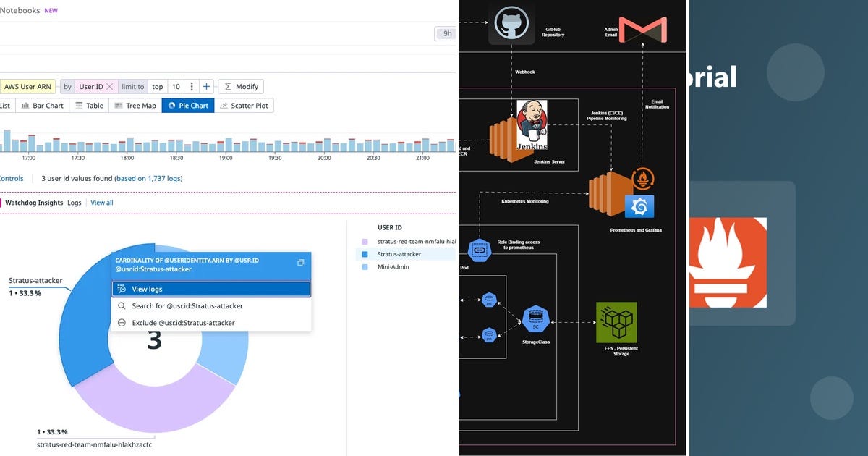Switch to the Table visualization
The height and width of the screenshot is (456, 868).
point(89,106)
